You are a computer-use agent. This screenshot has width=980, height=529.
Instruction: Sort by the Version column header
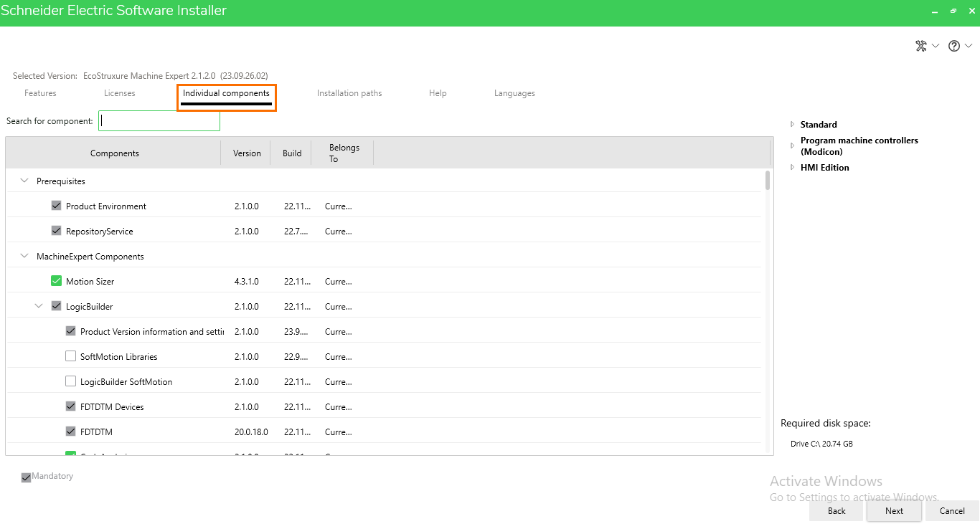pyautogui.click(x=247, y=153)
